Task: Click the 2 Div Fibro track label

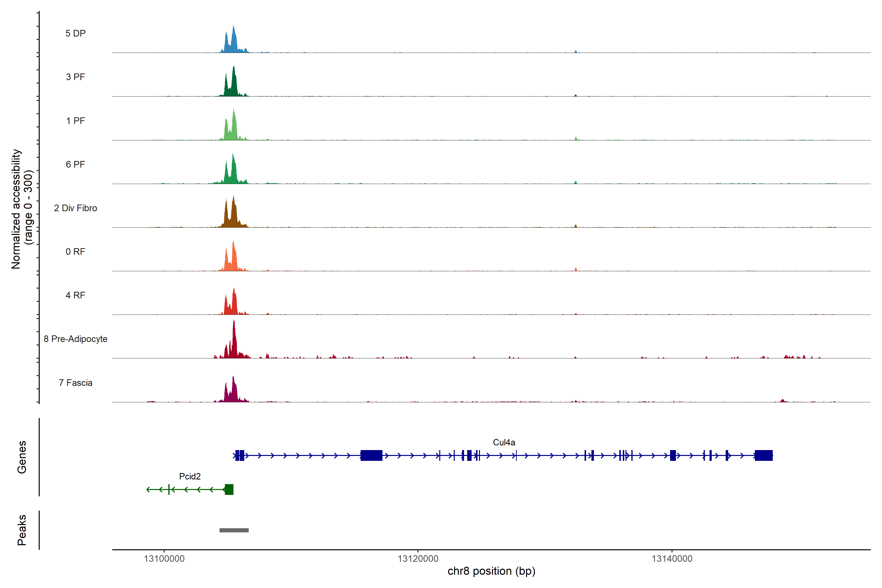Action: [75, 208]
